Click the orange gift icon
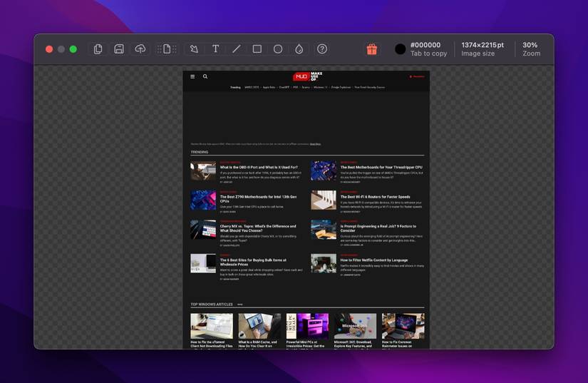Screen dimensions: 588x383 tap(371, 49)
